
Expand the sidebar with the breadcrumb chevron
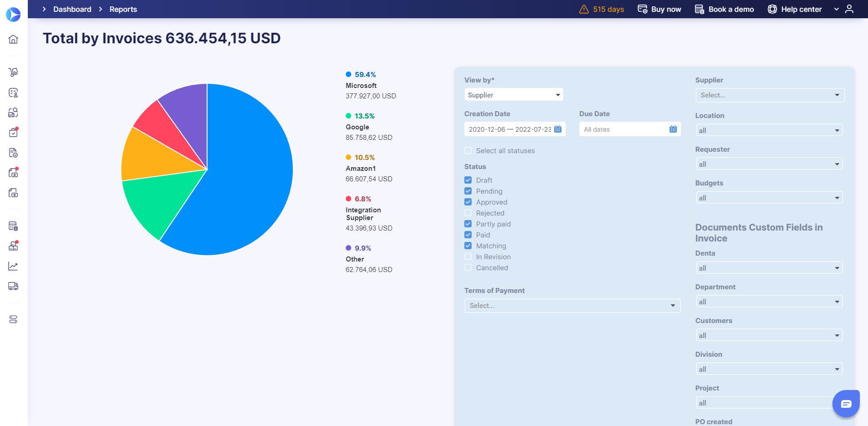tap(44, 9)
